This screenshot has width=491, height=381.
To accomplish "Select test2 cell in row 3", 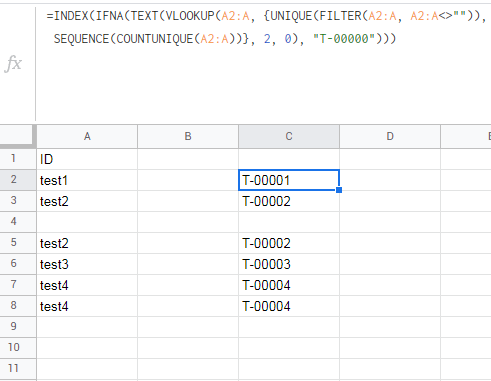I will click(87, 201).
